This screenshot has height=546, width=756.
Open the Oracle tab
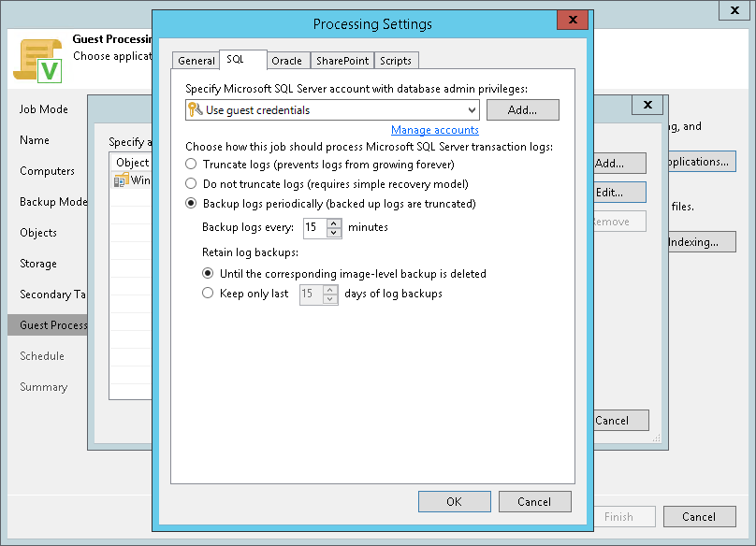pyautogui.click(x=288, y=61)
